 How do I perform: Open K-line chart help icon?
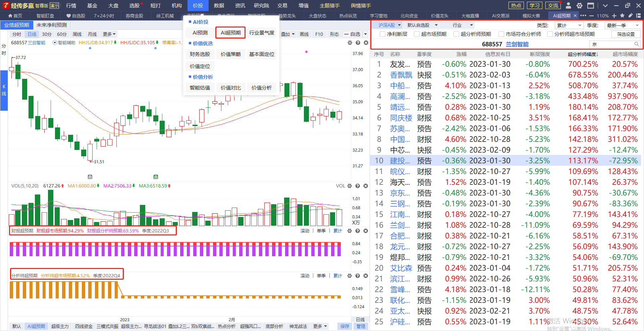[358, 43]
